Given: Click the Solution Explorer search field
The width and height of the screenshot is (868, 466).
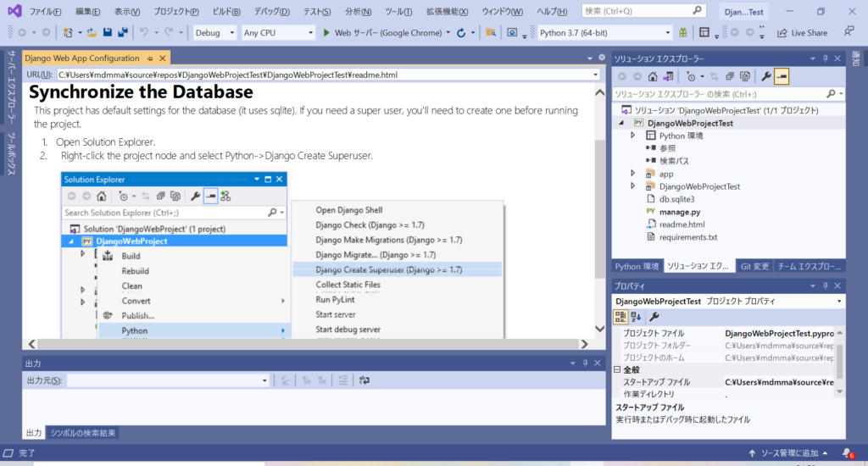Looking at the screenshot, I should point(720,94).
